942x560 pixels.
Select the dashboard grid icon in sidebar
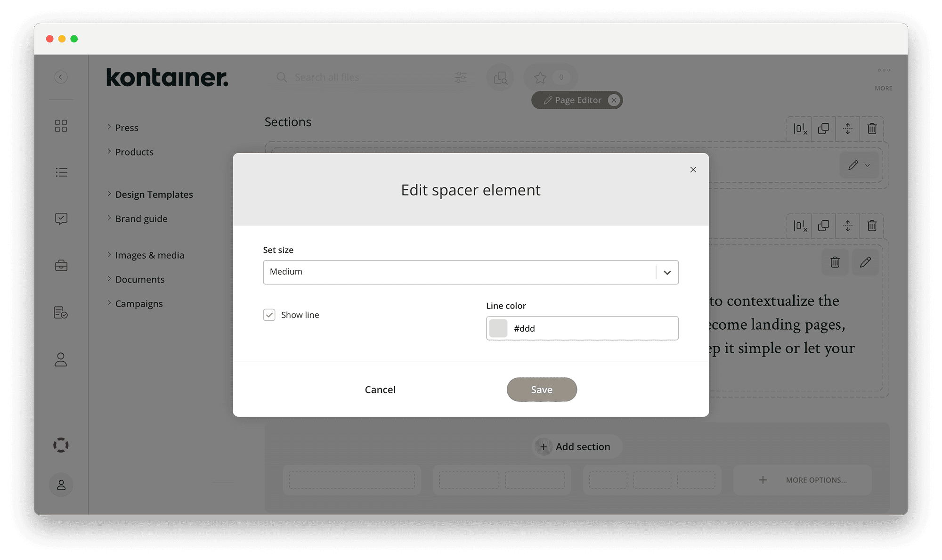tap(61, 125)
